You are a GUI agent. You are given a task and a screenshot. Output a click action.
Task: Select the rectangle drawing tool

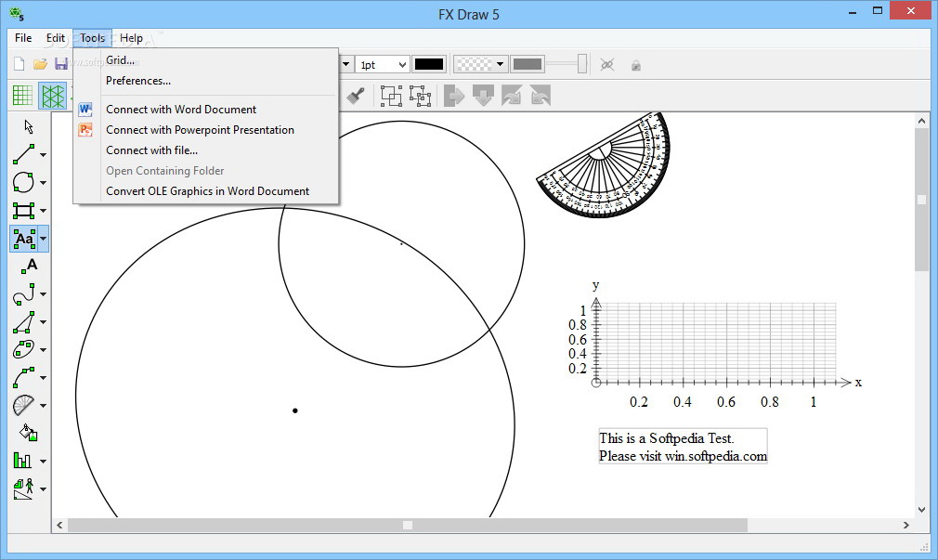tap(23, 210)
